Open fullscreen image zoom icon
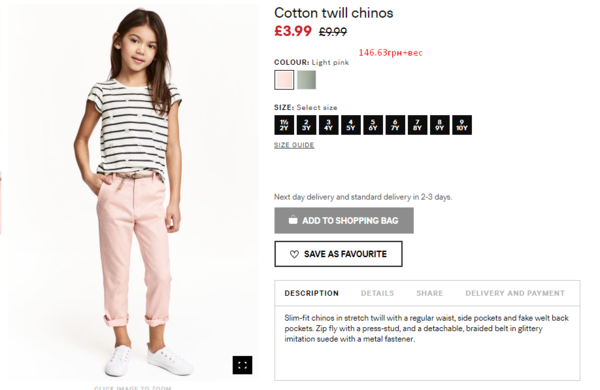The image size is (600, 390). pos(242,365)
